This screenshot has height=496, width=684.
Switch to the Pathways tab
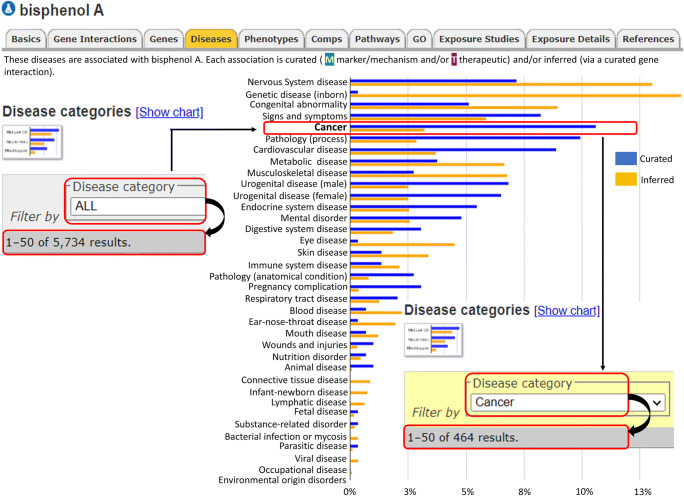click(377, 39)
